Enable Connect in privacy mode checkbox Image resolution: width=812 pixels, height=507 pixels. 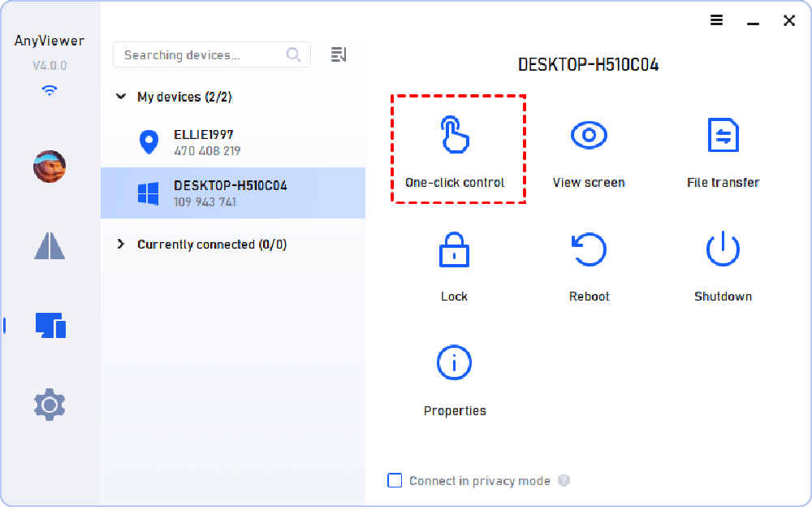(x=395, y=481)
